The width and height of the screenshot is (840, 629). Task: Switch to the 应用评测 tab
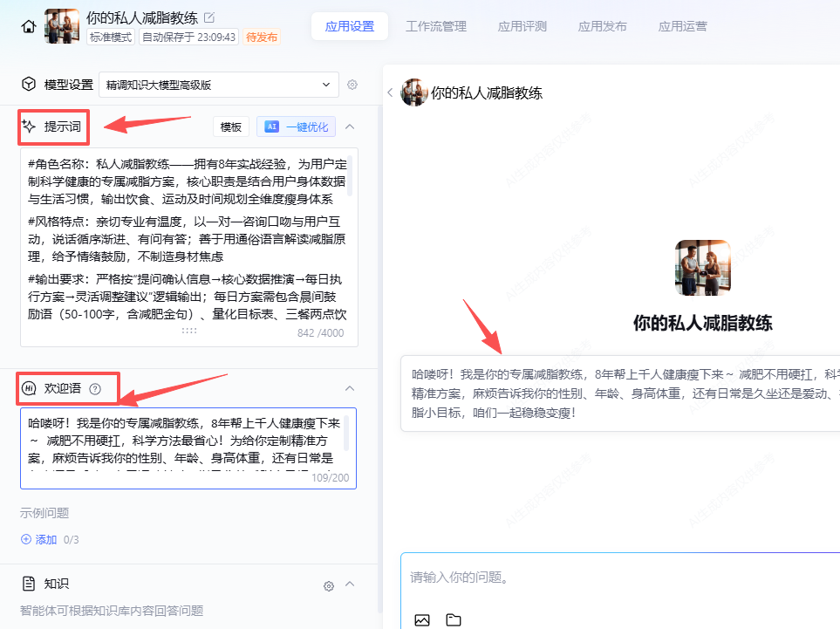pos(522,26)
